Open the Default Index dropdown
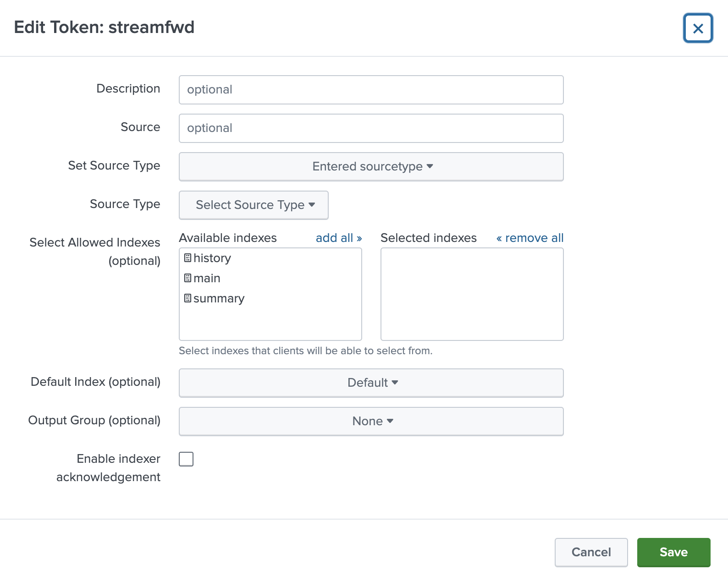Screen dimensions: 728x581 371,383
